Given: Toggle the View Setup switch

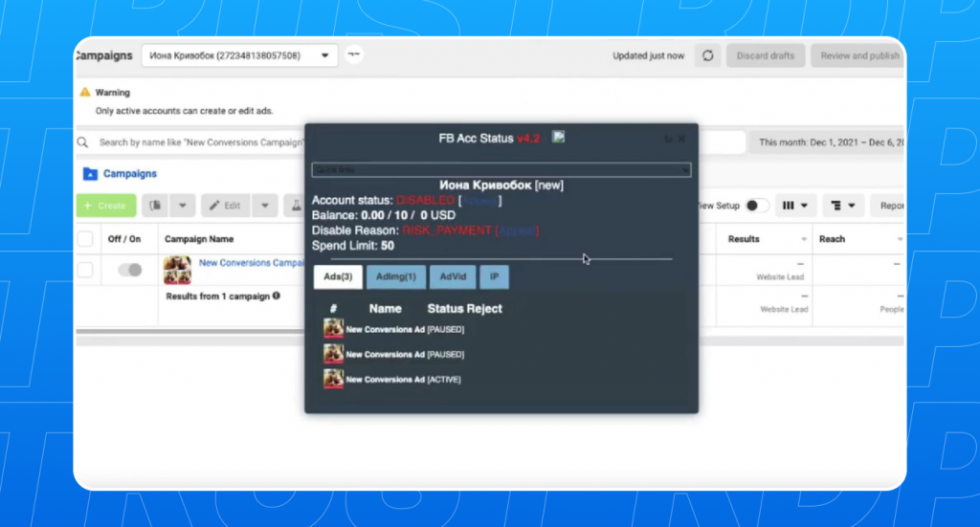Looking at the screenshot, I should click(757, 206).
